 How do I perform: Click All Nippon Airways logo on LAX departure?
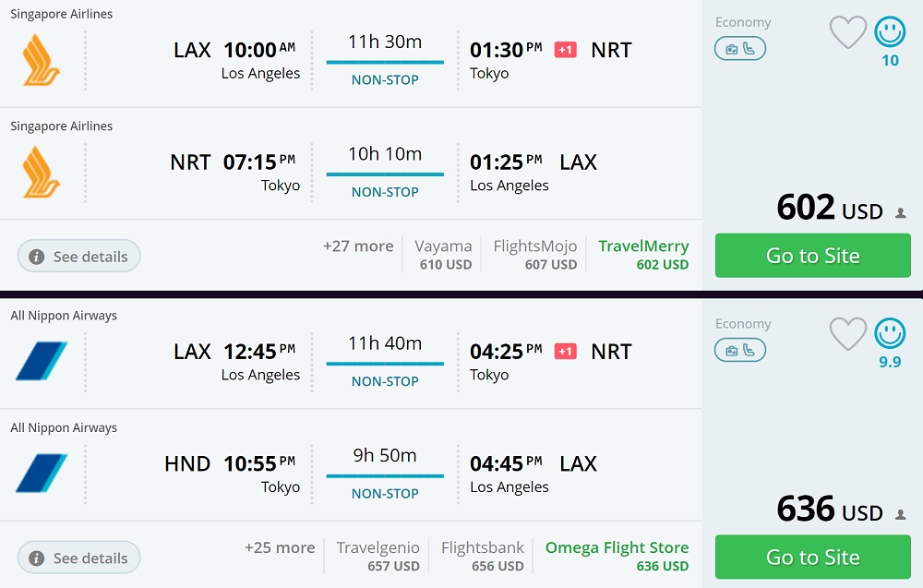[41, 361]
